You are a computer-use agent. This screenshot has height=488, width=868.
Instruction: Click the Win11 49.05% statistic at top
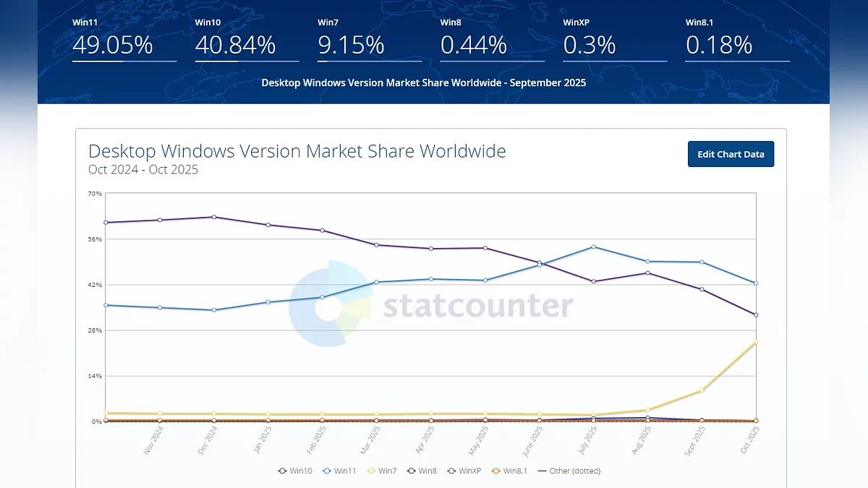click(x=113, y=45)
